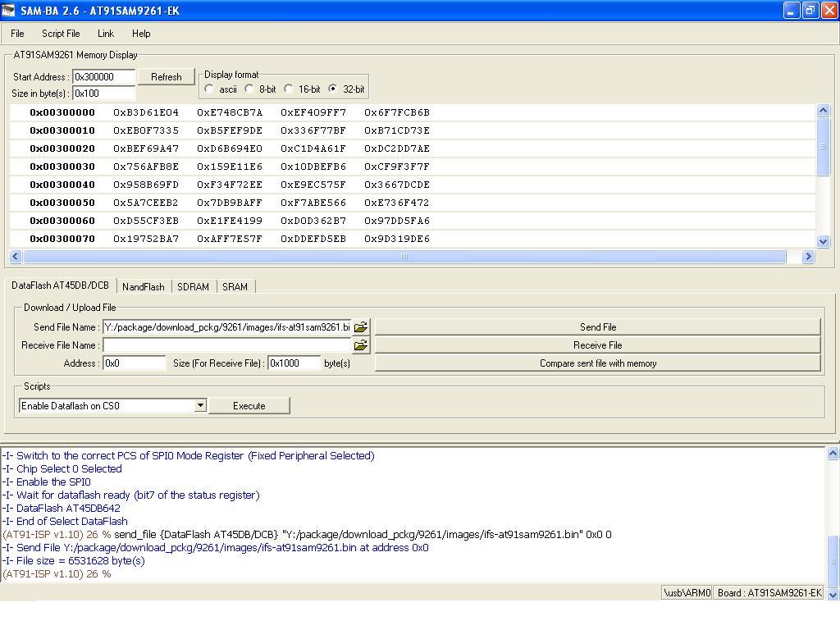Click the Start Address input field
Viewport: 840px width, 630px height.
[x=104, y=76]
